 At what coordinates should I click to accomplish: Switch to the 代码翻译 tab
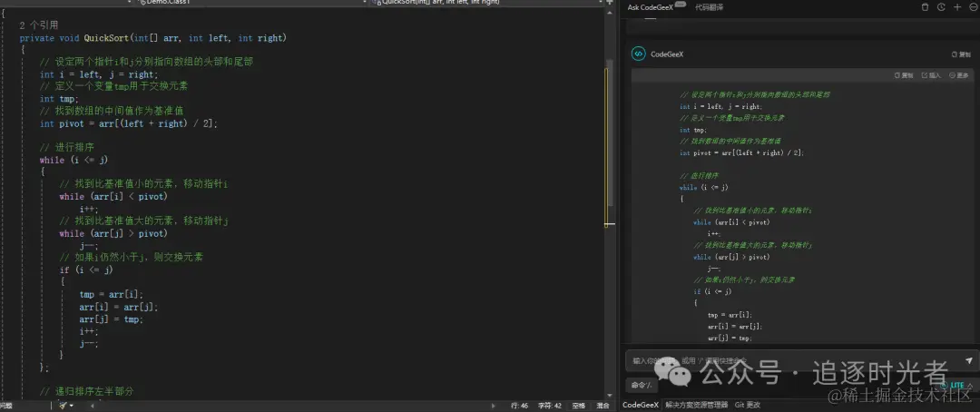709,7
